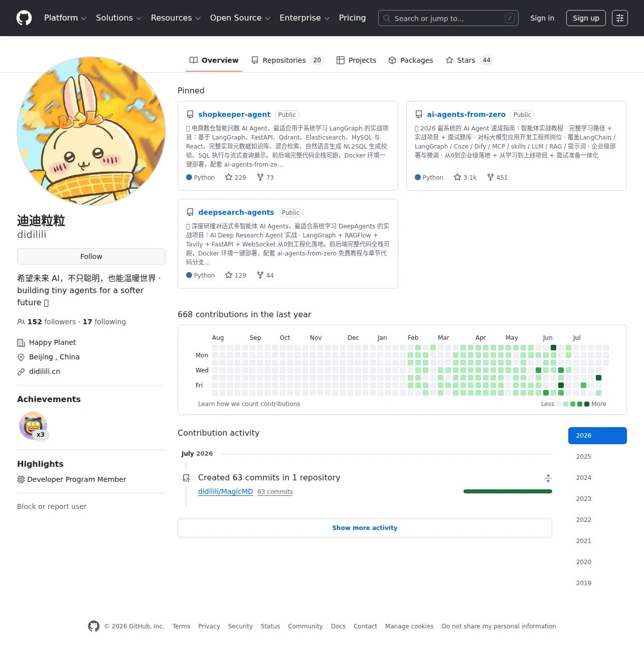The width and height of the screenshot is (644, 653).
Task: Select year 2026 in activity filter
Action: [597, 436]
